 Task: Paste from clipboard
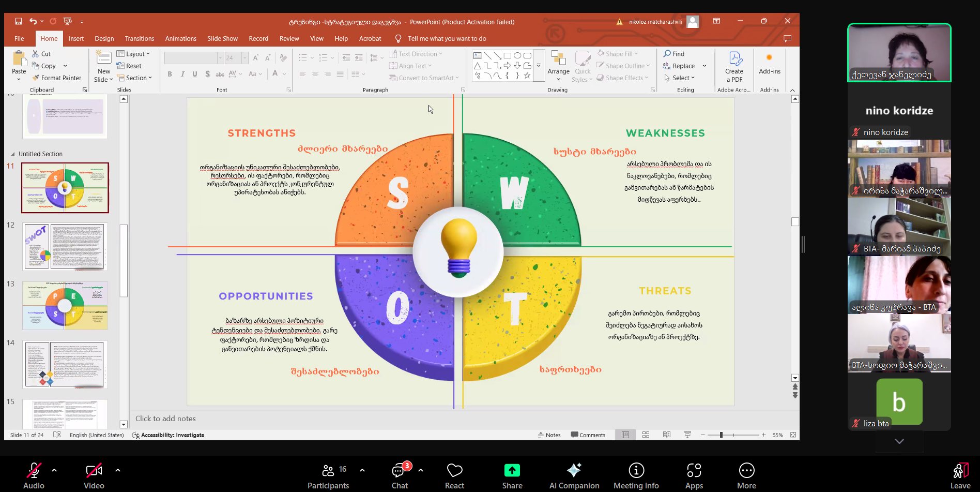click(x=19, y=63)
